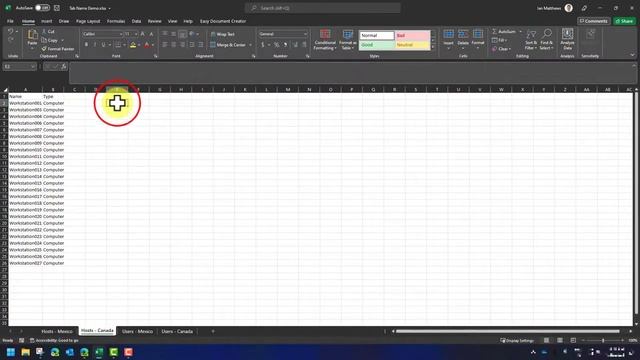The height and width of the screenshot is (360, 640).
Task: Click Wrap Text
Action: point(222,34)
